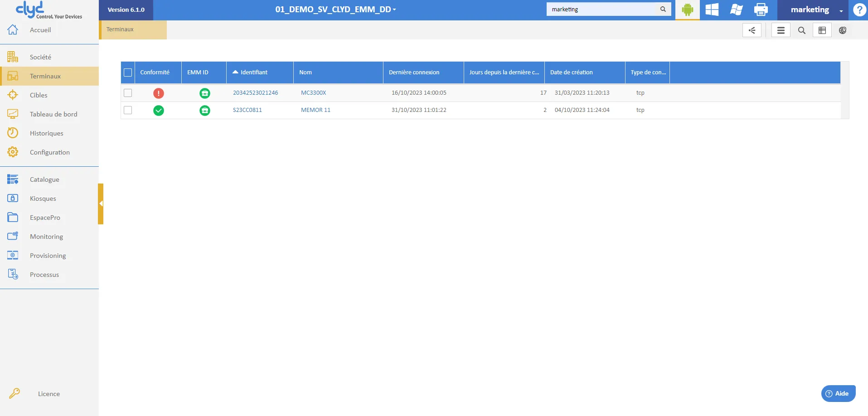This screenshot has width=868, height=416.
Task: Click the Cibles target icon
Action: [13, 95]
